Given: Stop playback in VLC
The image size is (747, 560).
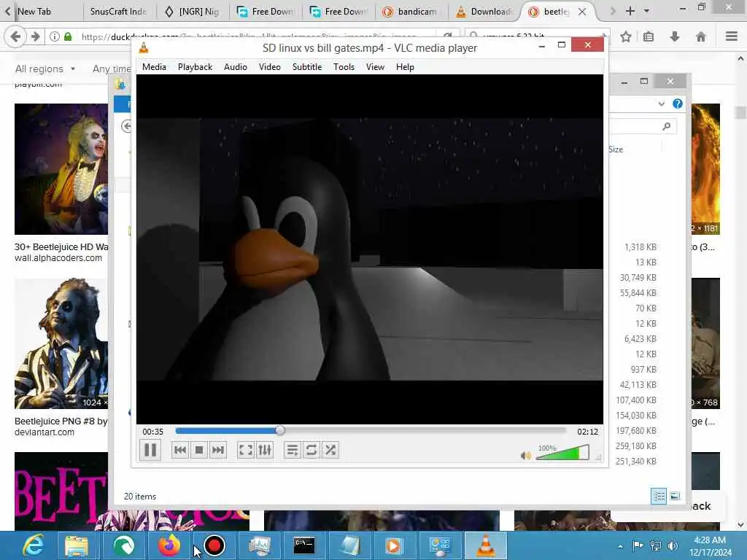Looking at the screenshot, I should click(199, 450).
